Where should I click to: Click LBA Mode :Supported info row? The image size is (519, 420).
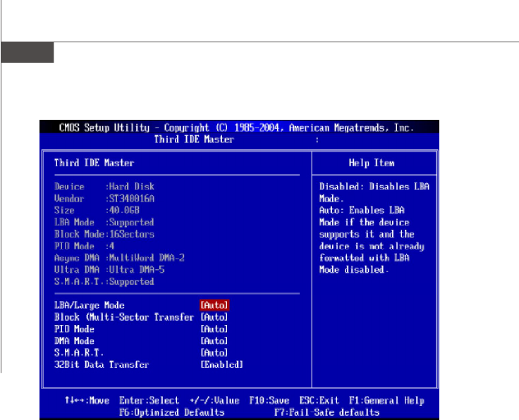(104, 222)
